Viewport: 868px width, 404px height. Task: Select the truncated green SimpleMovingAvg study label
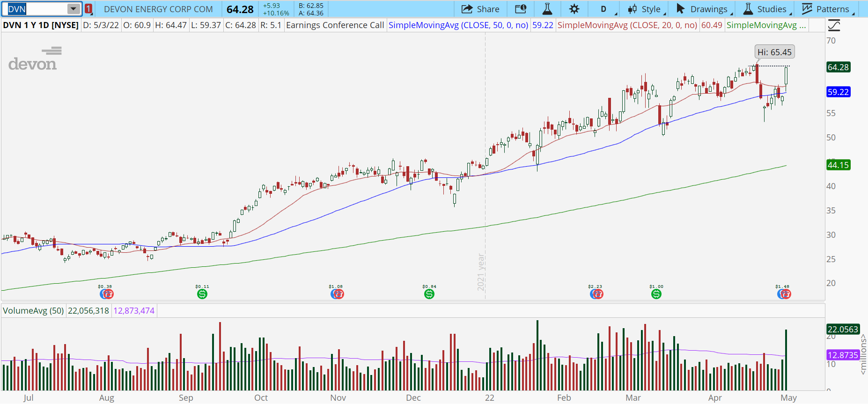click(x=766, y=25)
